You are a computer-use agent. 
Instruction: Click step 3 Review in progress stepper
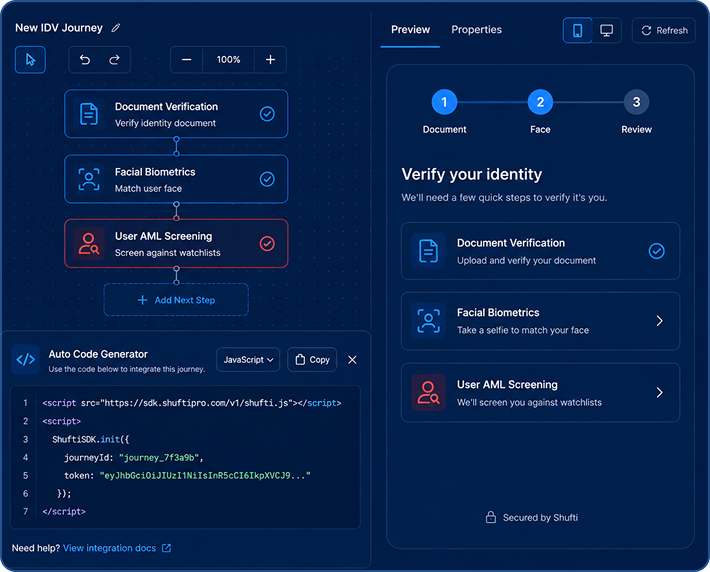(636, 102)
